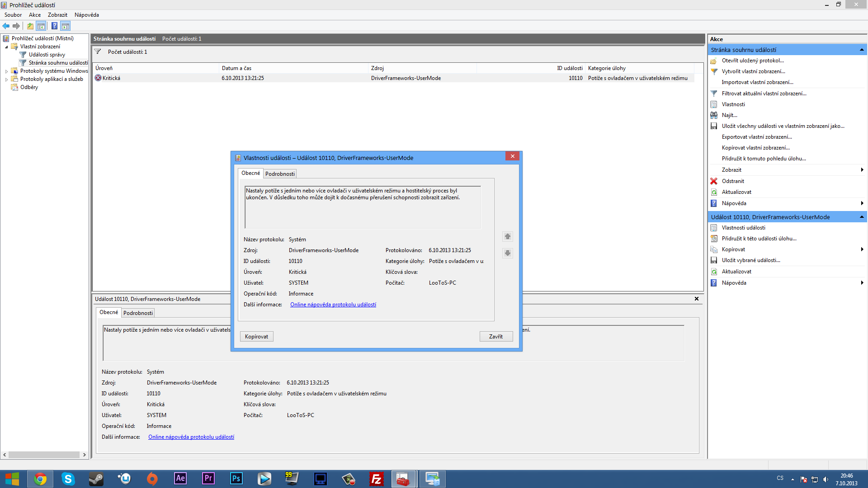This screenshot has height=488, width=868.
Task: Collapse the Stránka souhrnu událostí actions section
Action: 862,50
